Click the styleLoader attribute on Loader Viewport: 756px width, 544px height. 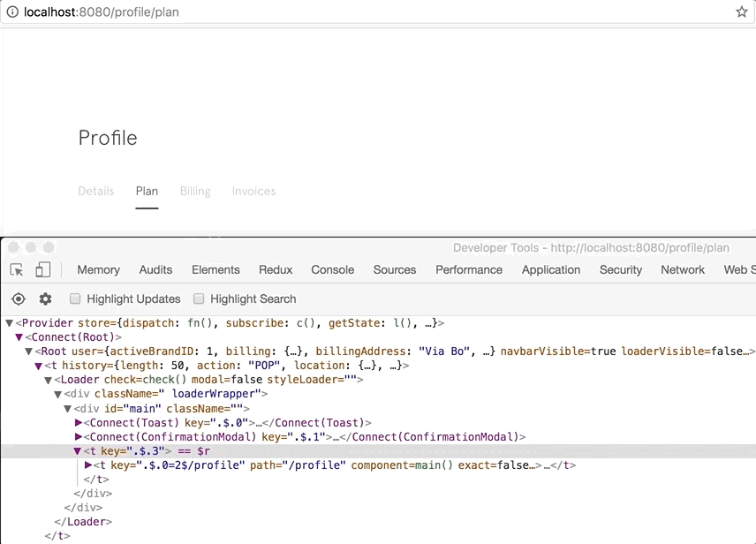click(x=312, y=380)
